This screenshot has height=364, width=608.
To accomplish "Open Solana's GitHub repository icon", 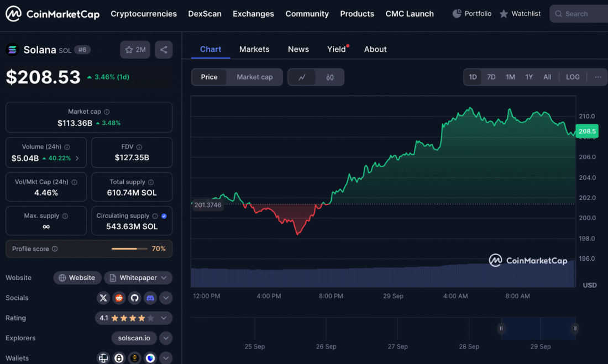I will 134,298.
